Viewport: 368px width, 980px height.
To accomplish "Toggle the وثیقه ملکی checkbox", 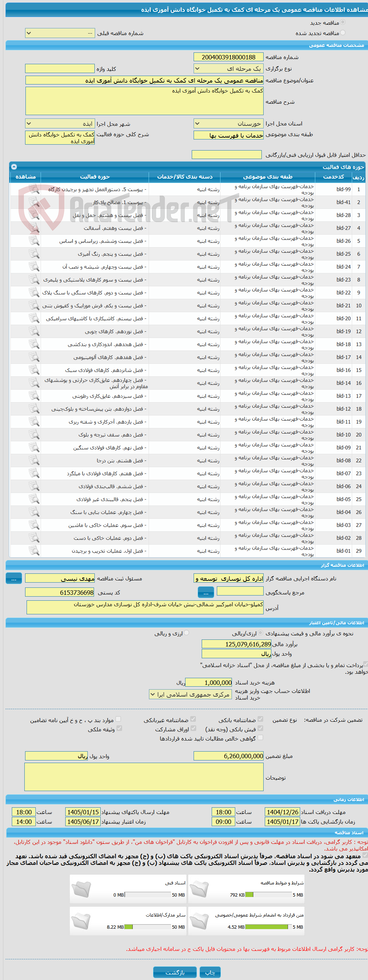I will point(119,728).
